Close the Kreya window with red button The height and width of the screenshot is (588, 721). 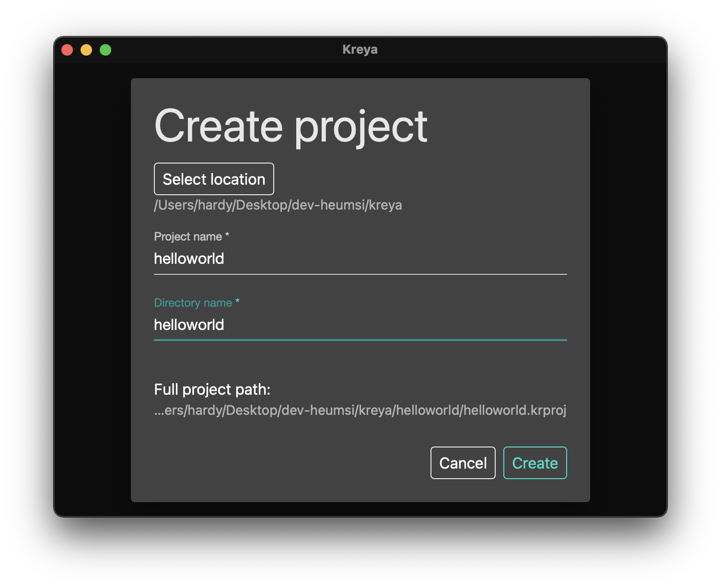67,50
